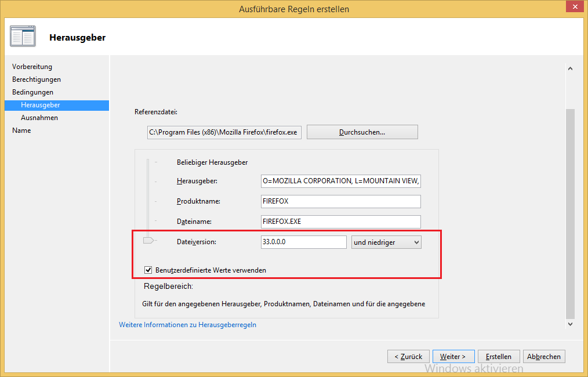Click the Referenzdatei: label

point(156,112)
